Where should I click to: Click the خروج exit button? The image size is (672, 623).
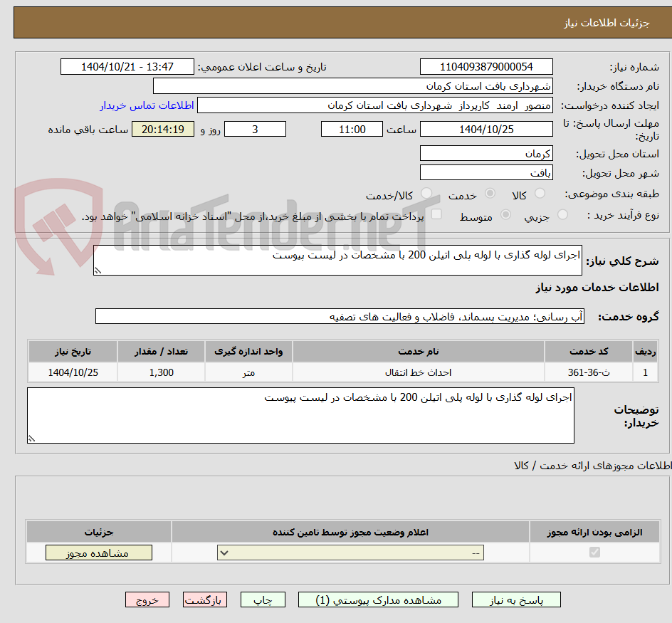pyautogui.click(x=147, y=600)
